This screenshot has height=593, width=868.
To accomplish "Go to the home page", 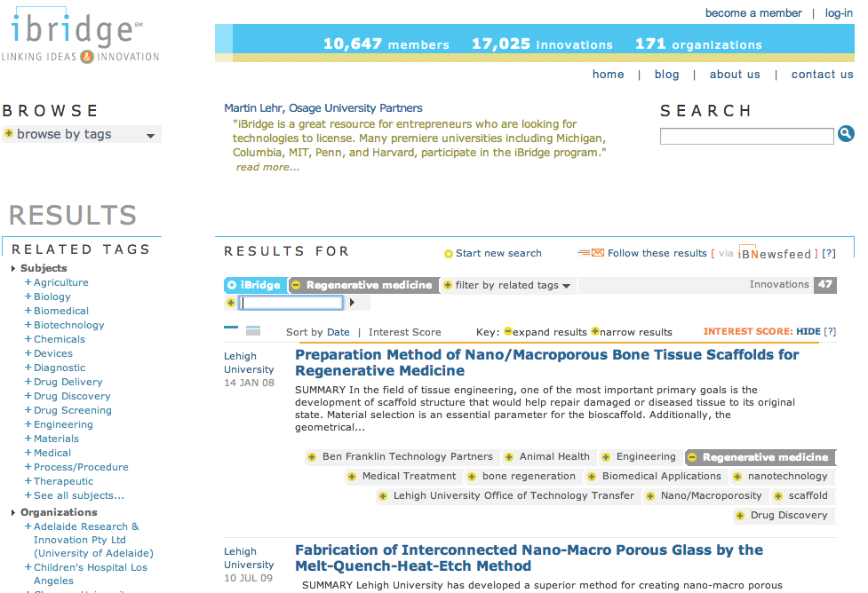I will click(608, 75).
